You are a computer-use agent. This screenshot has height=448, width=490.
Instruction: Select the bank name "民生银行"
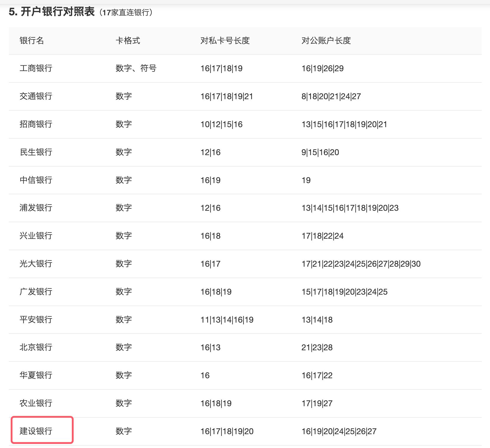(x=36, y=152)
